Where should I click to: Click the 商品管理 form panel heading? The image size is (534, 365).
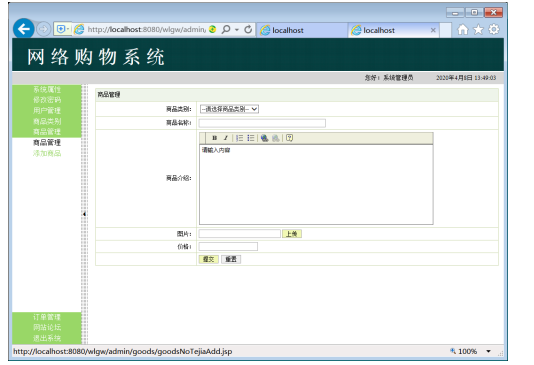point(109,95)
